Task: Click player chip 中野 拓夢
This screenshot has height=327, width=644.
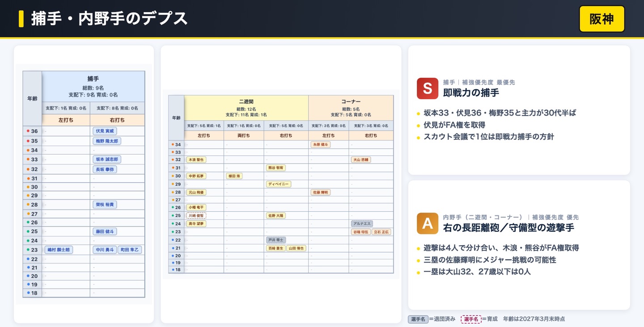Action: (x=196, y=176)
